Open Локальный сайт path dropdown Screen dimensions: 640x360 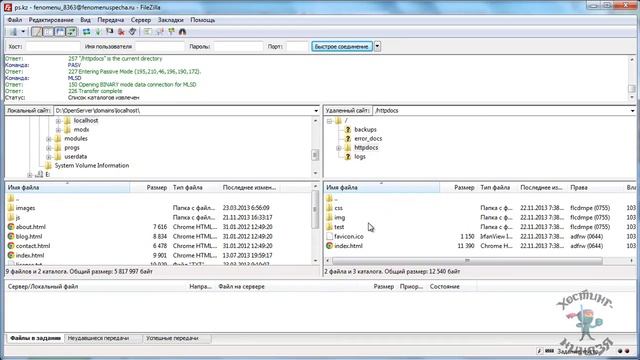pos(316,111)
